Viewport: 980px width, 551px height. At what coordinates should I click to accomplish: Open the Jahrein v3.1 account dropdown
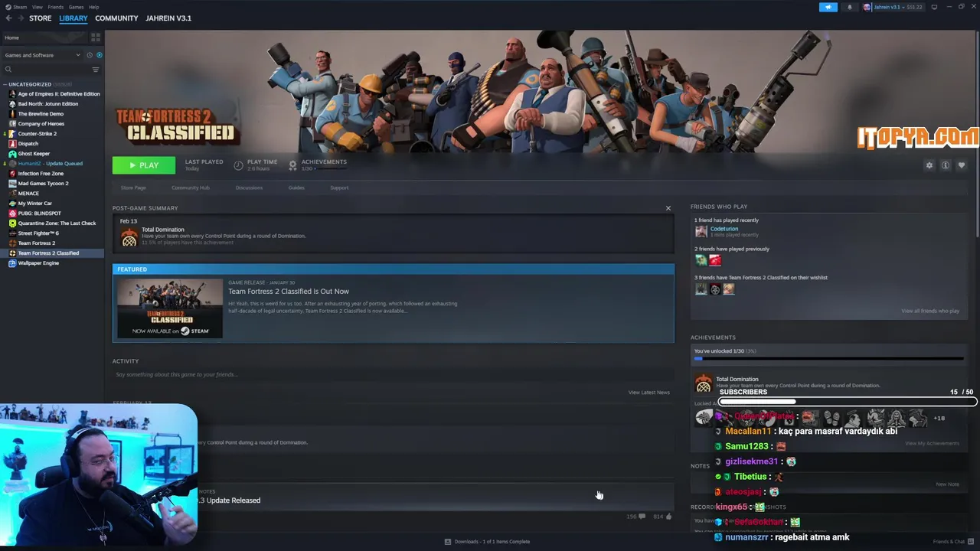pos(893,7)
